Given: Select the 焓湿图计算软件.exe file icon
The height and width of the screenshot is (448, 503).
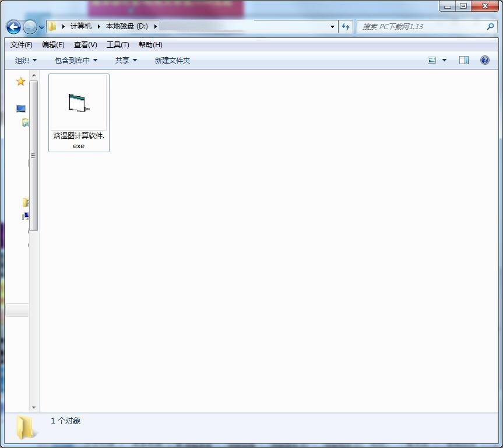Looking at the screenshot, I should pos(79,104).
